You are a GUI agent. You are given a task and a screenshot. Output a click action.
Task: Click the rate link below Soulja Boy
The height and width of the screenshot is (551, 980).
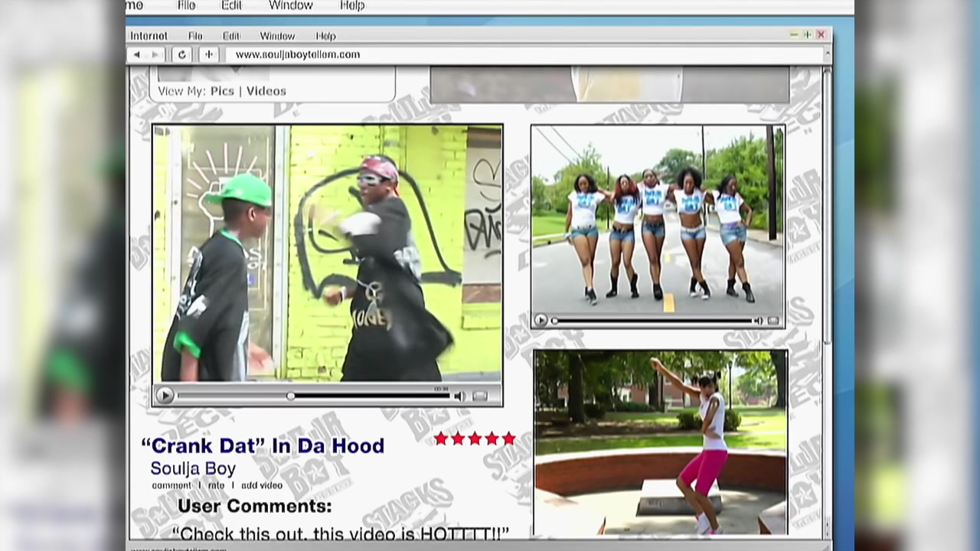217,485
